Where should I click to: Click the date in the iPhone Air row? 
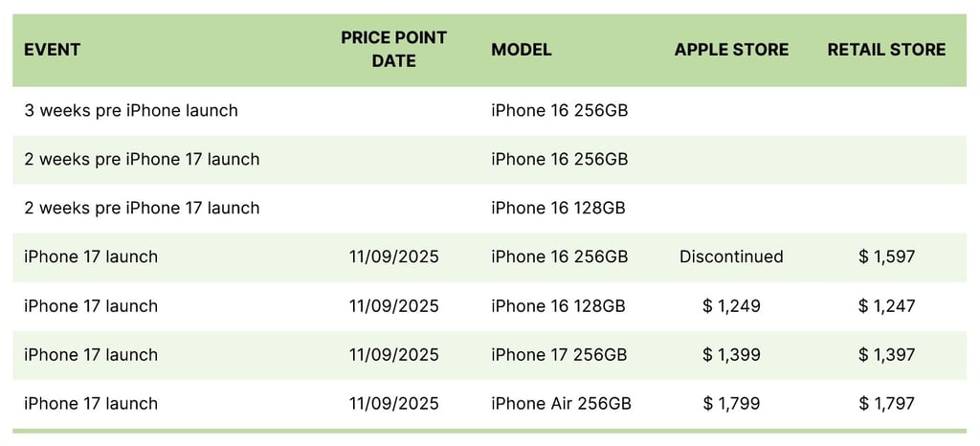(393, 404)
